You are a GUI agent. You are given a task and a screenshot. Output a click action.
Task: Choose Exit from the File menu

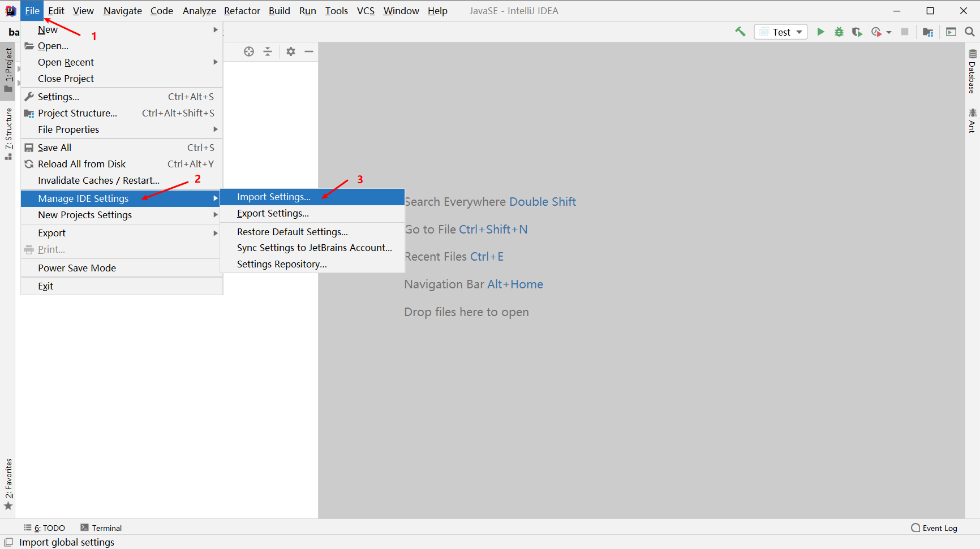[x=122, y=286]
